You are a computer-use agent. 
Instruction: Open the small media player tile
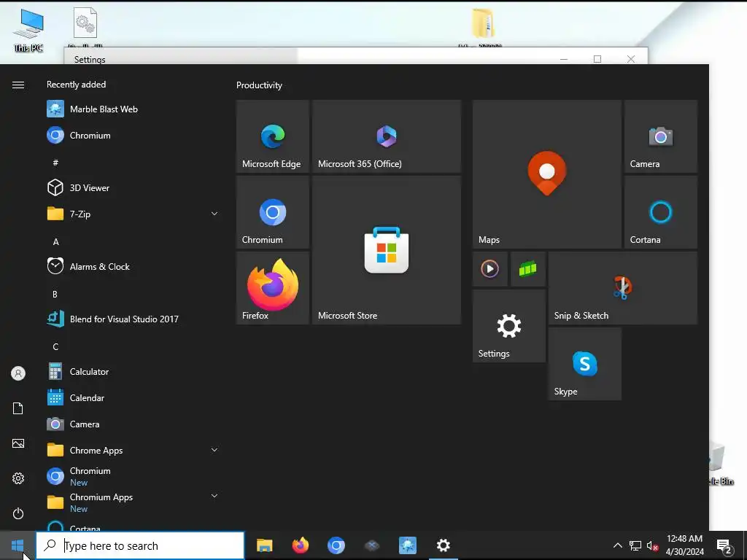pos(489,269)
